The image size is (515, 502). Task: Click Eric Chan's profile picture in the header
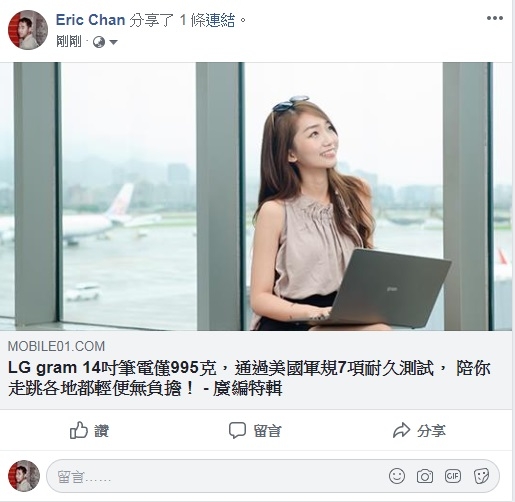pyautogui.click(x=28, y=30)
